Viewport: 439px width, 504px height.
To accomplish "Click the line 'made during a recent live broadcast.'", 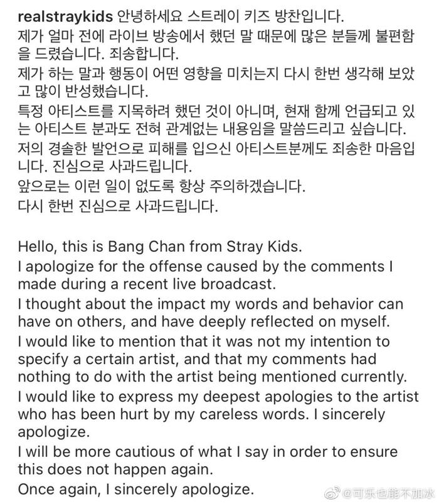I will pos(147,284).
